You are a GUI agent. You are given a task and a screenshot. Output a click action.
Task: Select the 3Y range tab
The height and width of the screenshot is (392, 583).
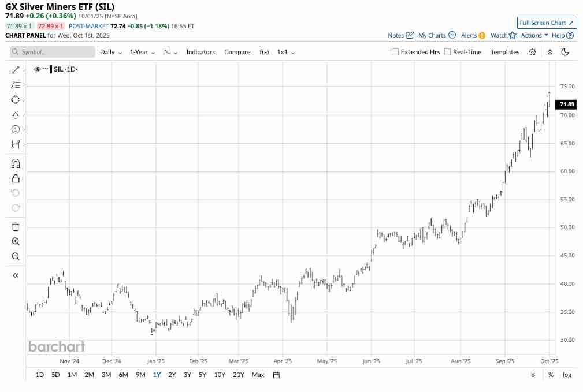pos(187,375)
